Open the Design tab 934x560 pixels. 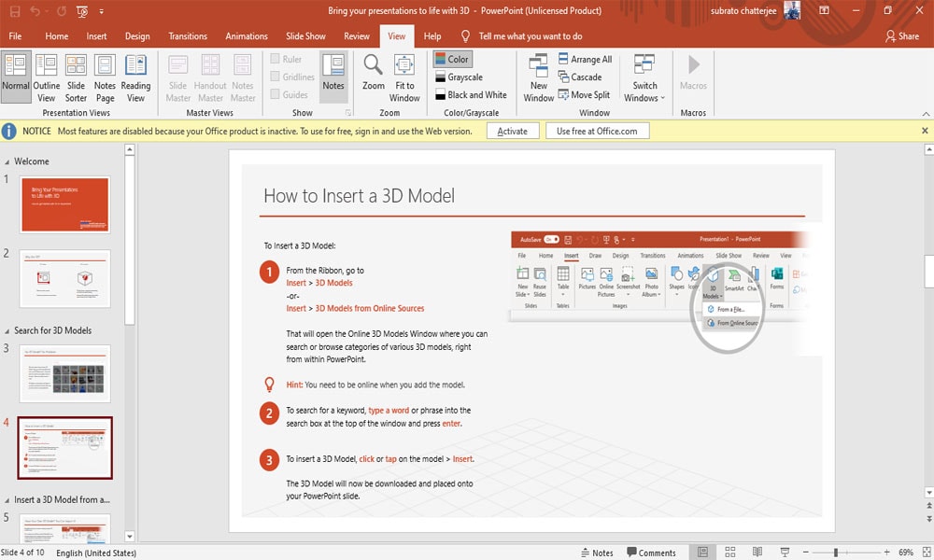pyautogui.click(x=137, y=36)
